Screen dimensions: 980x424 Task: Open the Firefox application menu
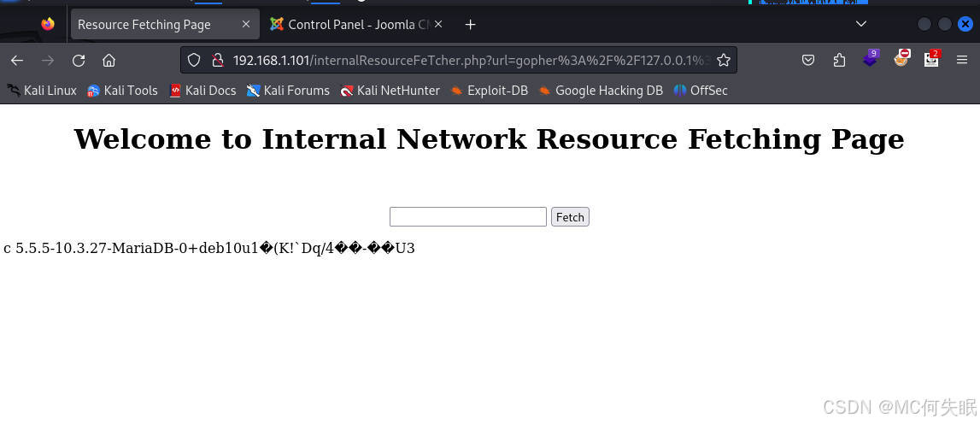click(x=962, y=60)
